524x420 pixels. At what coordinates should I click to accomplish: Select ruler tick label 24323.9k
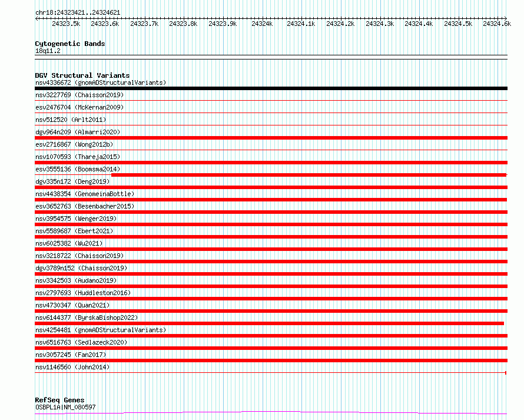point(223,24)
